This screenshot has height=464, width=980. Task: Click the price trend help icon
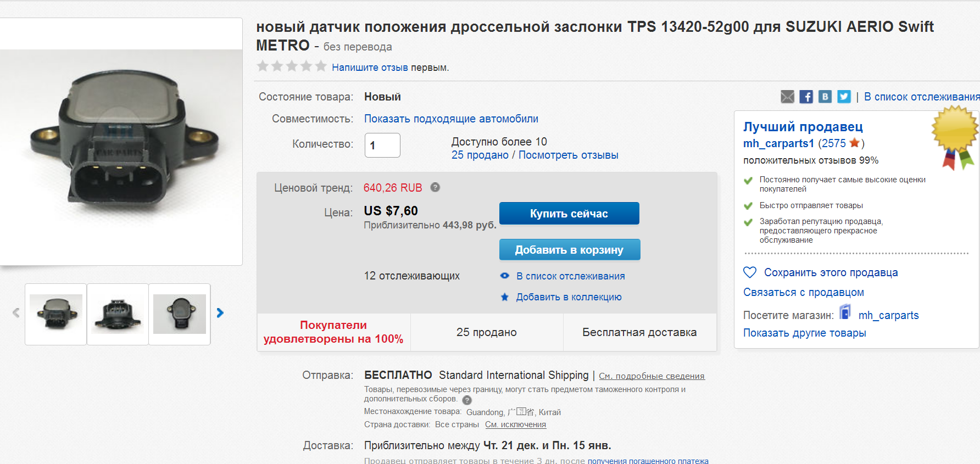435,187
